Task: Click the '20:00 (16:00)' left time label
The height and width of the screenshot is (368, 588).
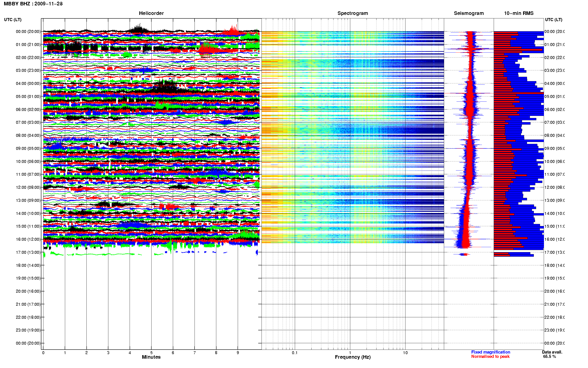Action: pyautogui.click(x=28, y=291)
